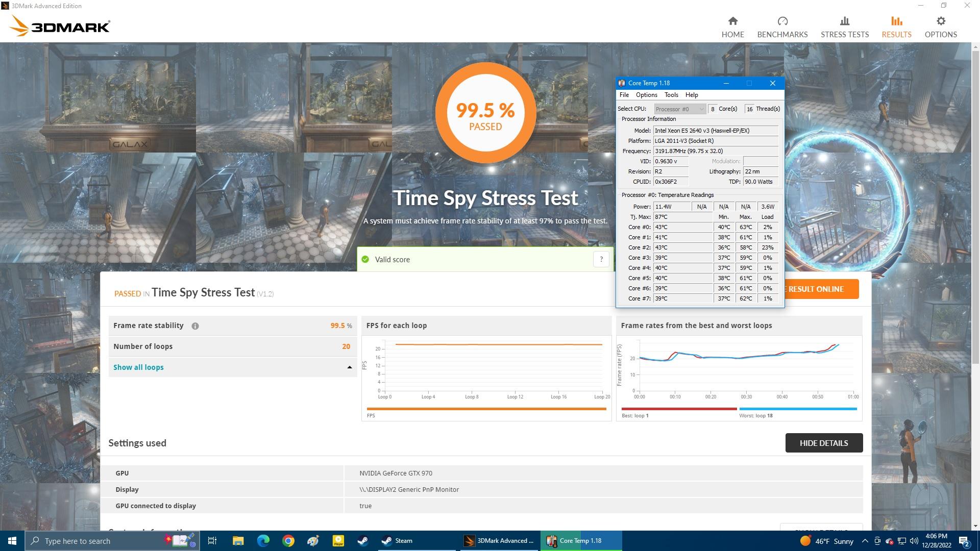Open the Select CPU Processor dropdown

coord(679,109)
